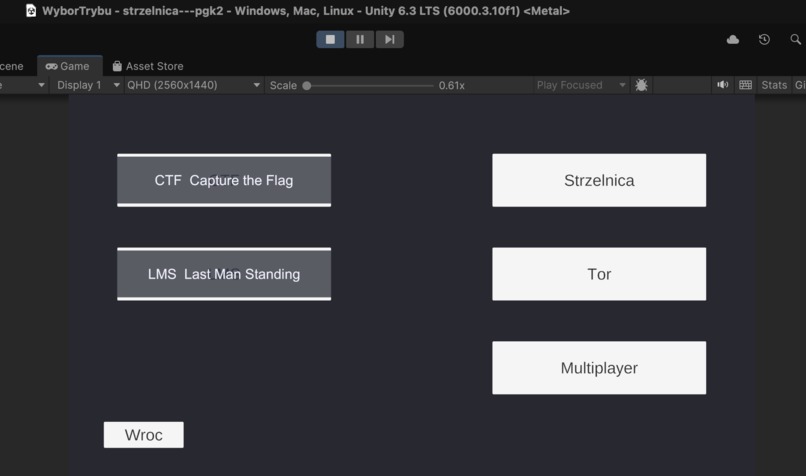Click the Scale slider handle

pos(307,86)
